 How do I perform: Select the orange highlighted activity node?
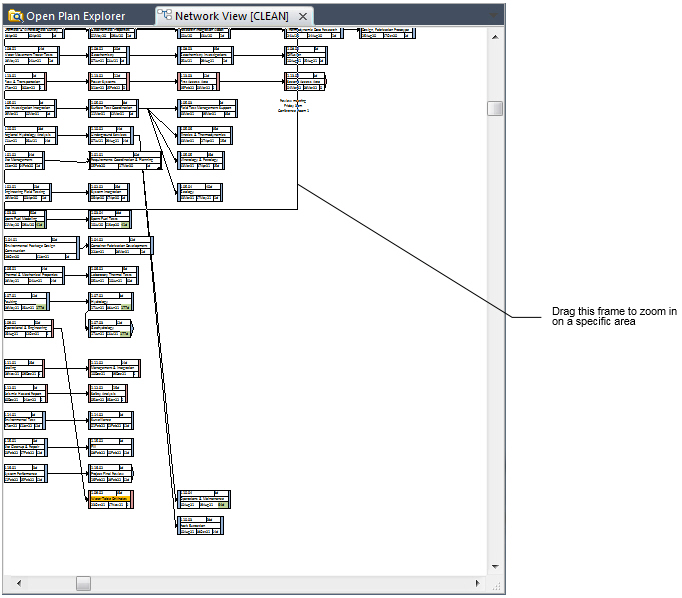[x=110, y=498]
